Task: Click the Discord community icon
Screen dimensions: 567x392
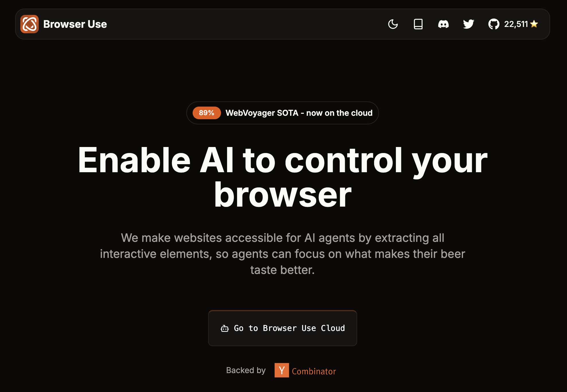Action: (443, 24)
